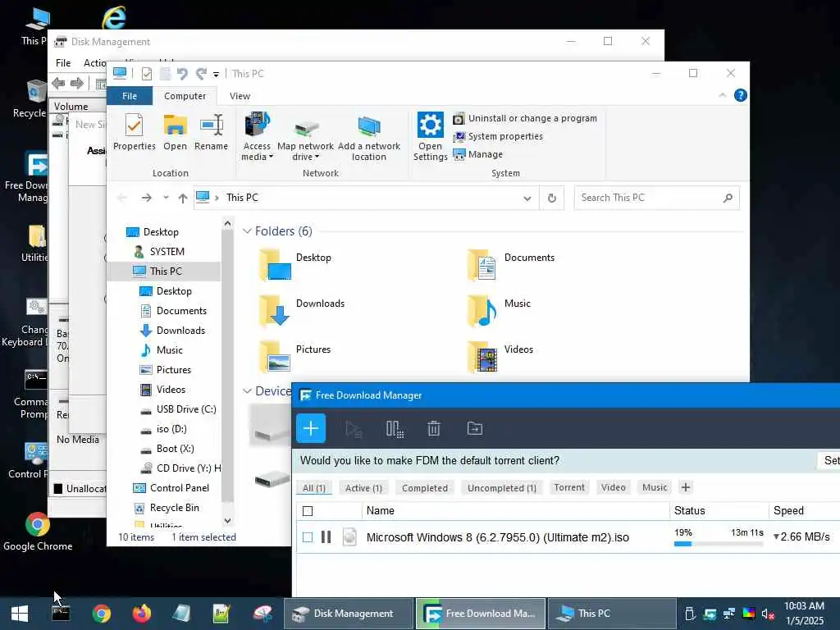This screenshot has height=630, width=840.
Task: Open the speed limit dropdown in FDM
Action: point(776,536)
